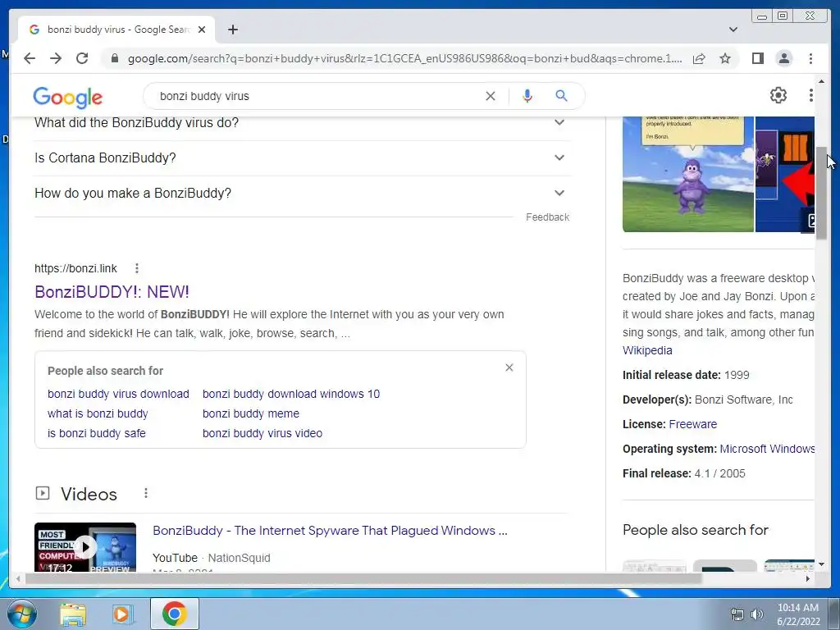The image size is (840, 630).
Task: Expand 'How do you make a BonziBuddy?'
Action: (303, 194)
